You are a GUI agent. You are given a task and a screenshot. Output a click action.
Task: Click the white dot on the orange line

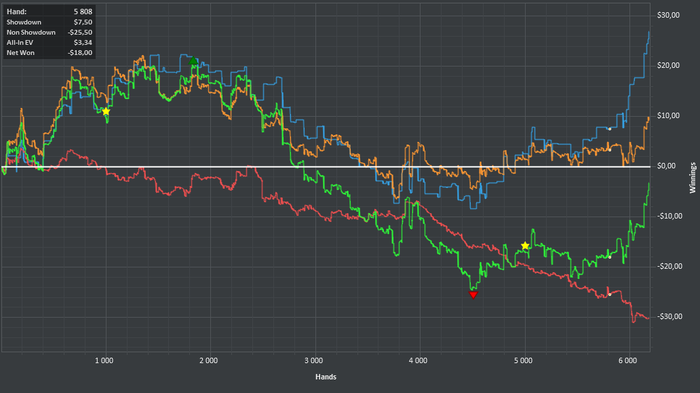click(x=610, y=150)
